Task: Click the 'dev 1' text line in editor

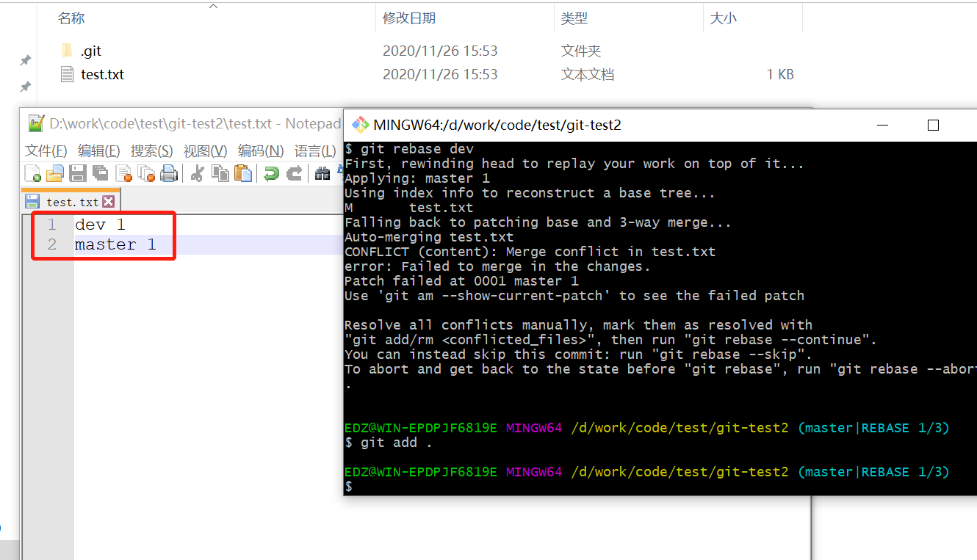Action: (100, 224)
